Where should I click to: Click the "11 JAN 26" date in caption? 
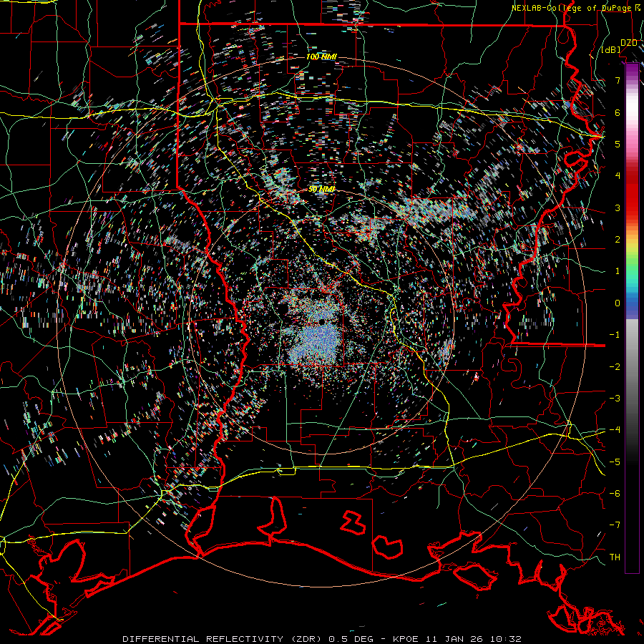(x=456, y=639)
